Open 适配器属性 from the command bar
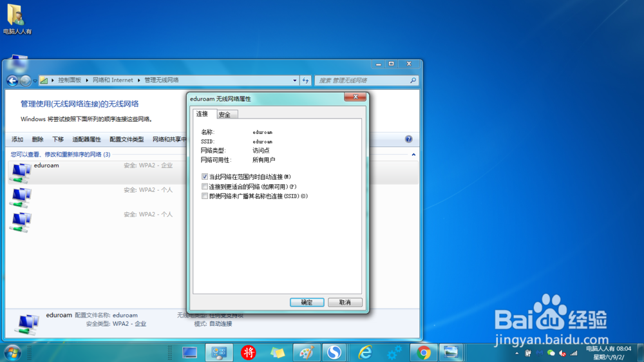644x362 pixels. click(86, 139)
